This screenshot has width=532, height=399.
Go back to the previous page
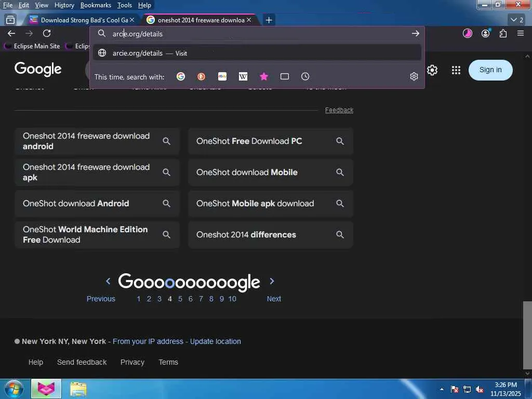coord(11,33)
